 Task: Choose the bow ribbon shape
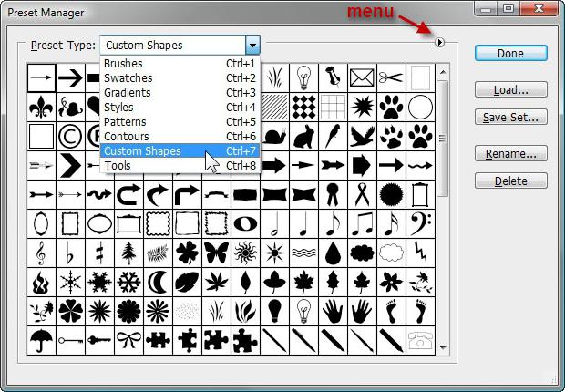pyautogui.click(x=128, y=341)
